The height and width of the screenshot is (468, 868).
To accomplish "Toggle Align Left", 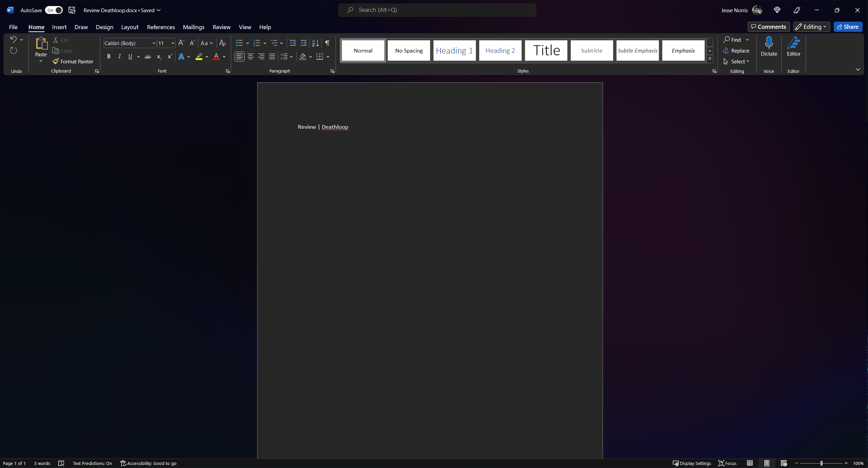I will 240,57.
